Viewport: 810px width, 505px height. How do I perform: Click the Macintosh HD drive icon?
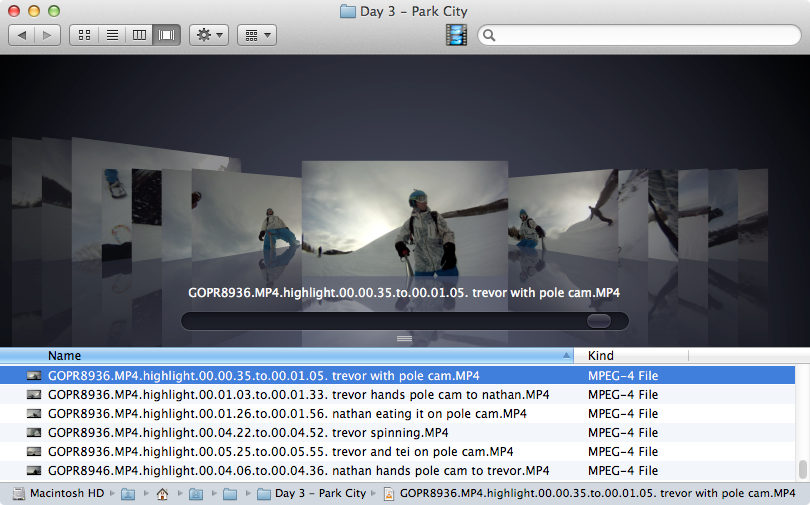click(19, 494)
